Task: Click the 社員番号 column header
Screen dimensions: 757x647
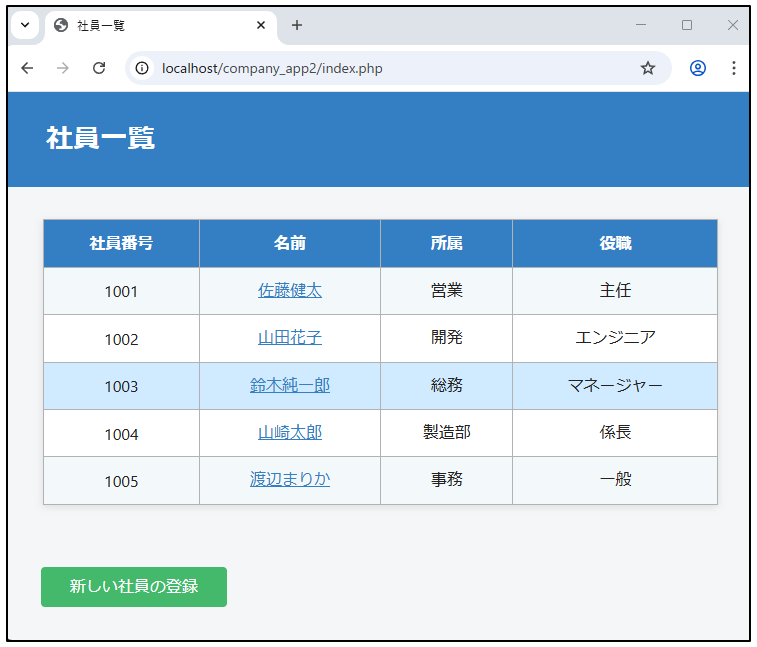Action: 121,243
